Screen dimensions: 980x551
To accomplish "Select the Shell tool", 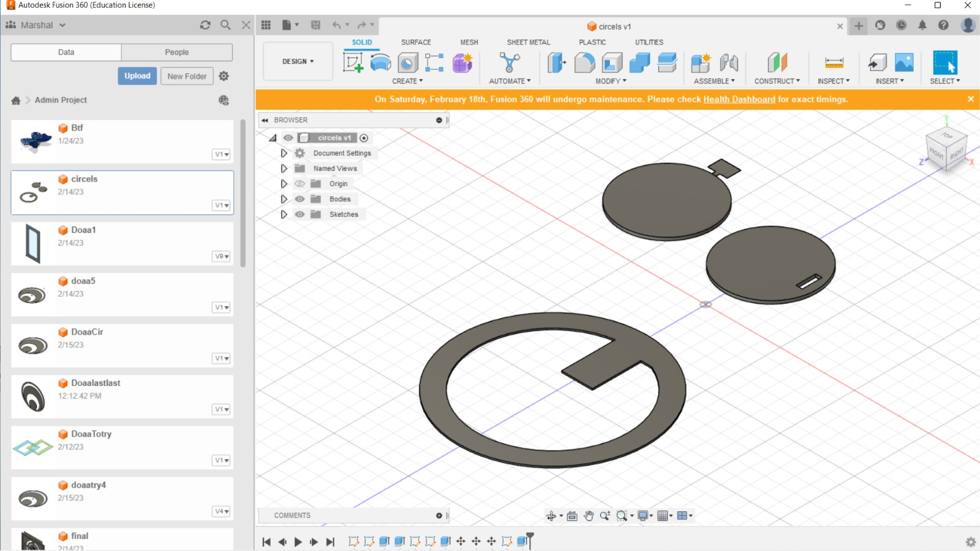I will [612, 62].
